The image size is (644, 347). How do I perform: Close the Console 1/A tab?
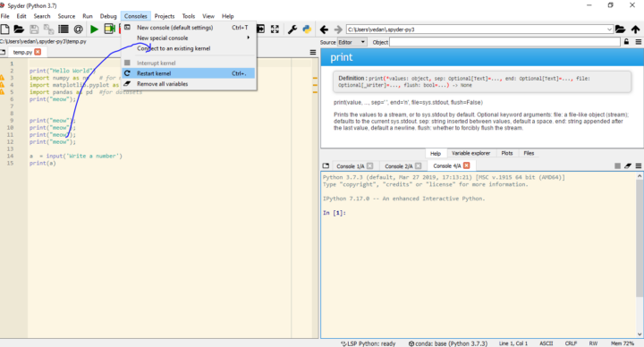click(x=370, y=166)
